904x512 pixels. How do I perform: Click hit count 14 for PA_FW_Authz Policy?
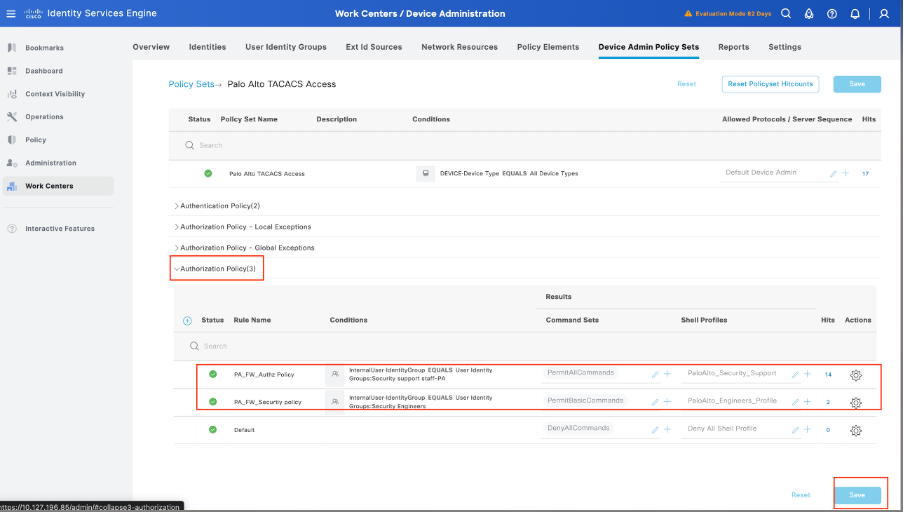tap(828, 375)
